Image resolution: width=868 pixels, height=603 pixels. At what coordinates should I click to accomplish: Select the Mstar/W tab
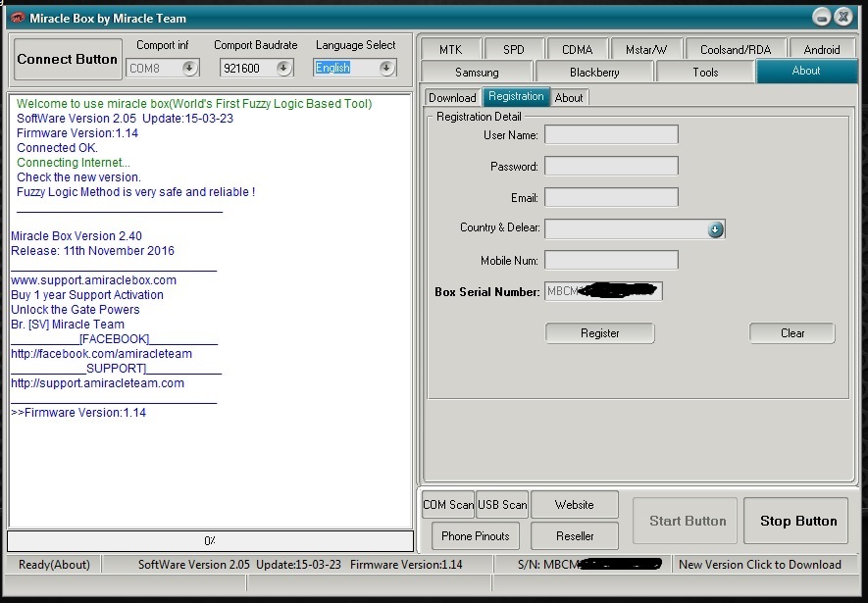(646, 49)
